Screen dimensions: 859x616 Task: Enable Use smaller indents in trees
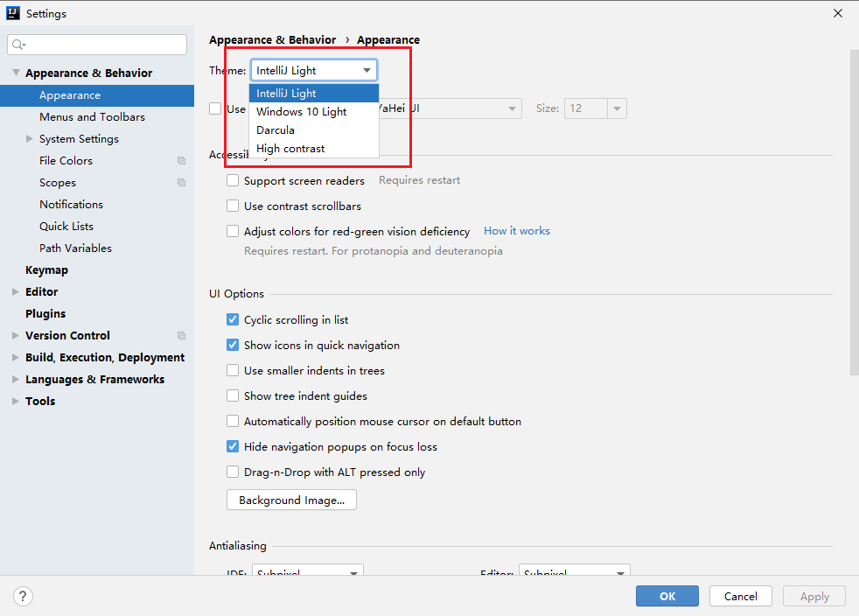click(233, 370)
